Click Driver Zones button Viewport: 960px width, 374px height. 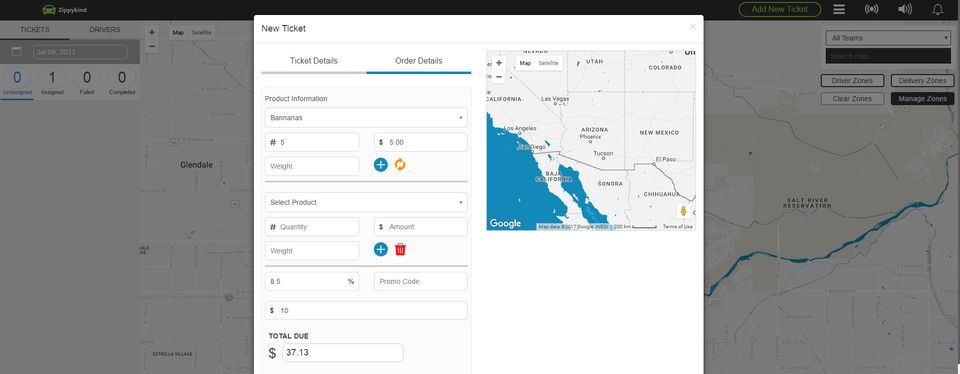click(852, 81)
